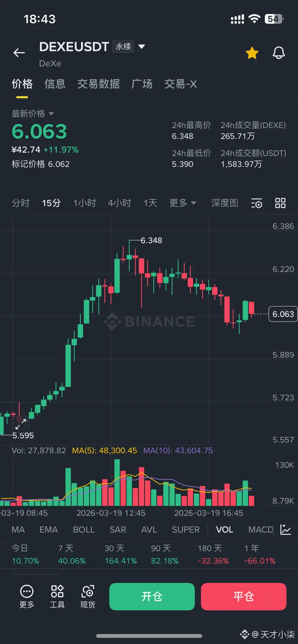Image resolution: width=298 pixels, height=644 pixels.
Task: Toggle the AVL indicator
Action: 149,529
